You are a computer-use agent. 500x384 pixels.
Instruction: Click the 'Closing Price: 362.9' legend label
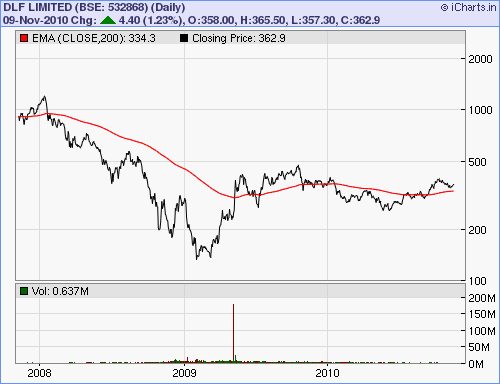tap(239, 38)
